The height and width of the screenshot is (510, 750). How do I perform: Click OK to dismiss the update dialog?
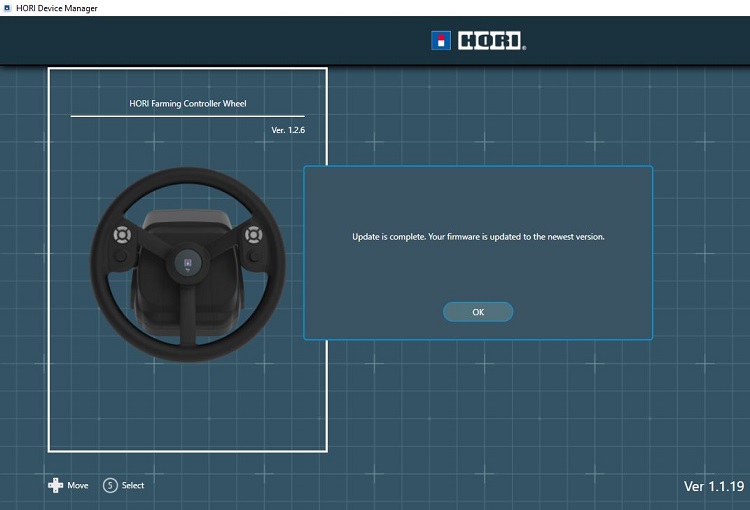tap(478, 312)
